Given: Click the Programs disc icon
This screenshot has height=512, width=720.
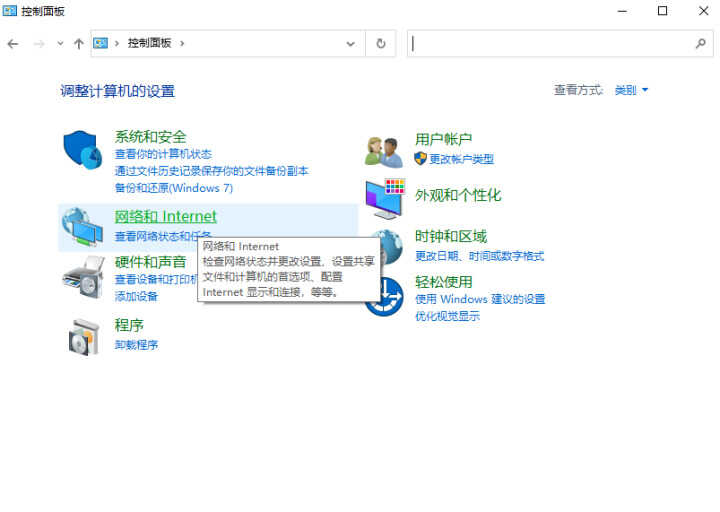Looking at the screenshot, I should pyautogui.click(x=83, y=336).
